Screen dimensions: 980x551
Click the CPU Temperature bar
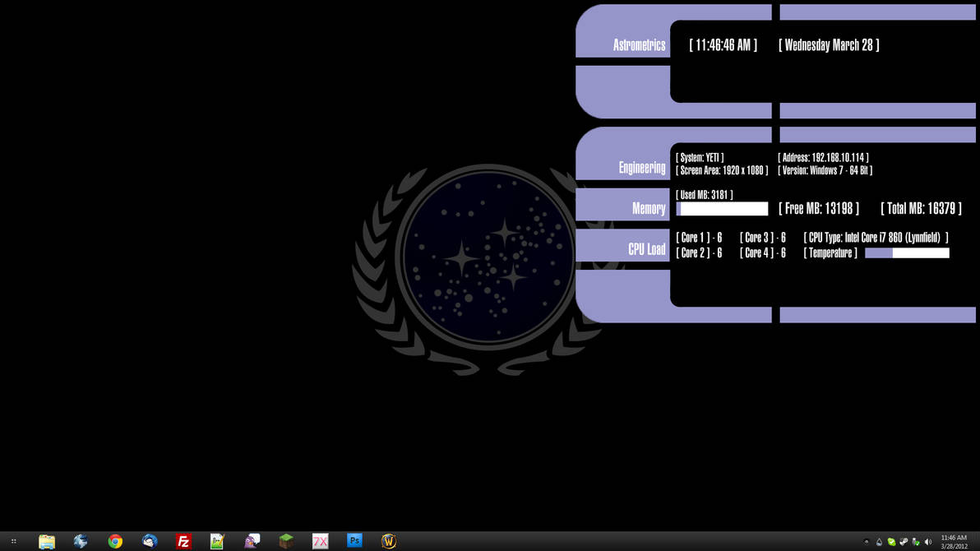pyautogui.click(x=907, y=252)
